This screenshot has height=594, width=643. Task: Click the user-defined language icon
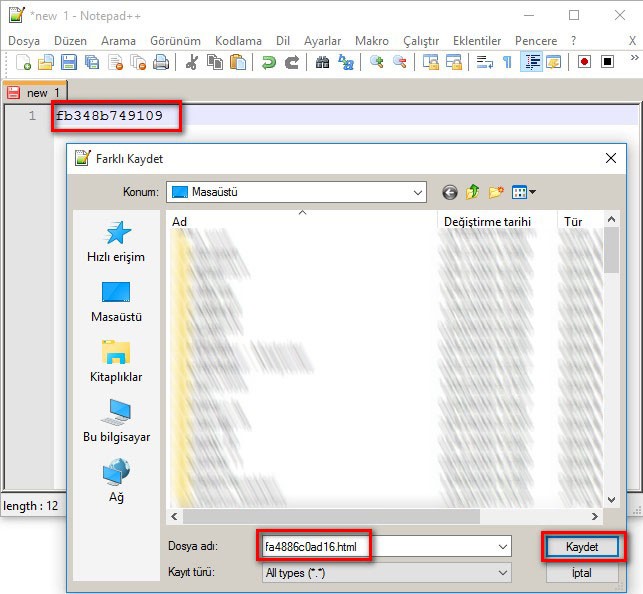[554, 62]
